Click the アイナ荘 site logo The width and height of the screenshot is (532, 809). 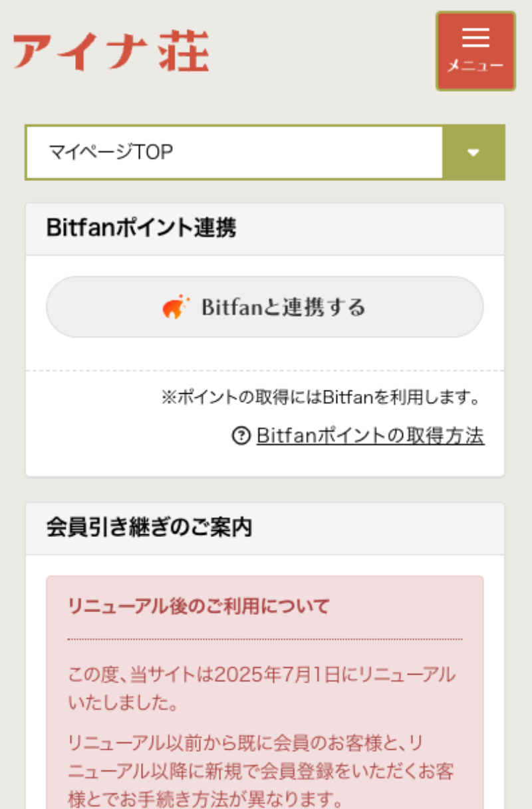pos(111,51)
